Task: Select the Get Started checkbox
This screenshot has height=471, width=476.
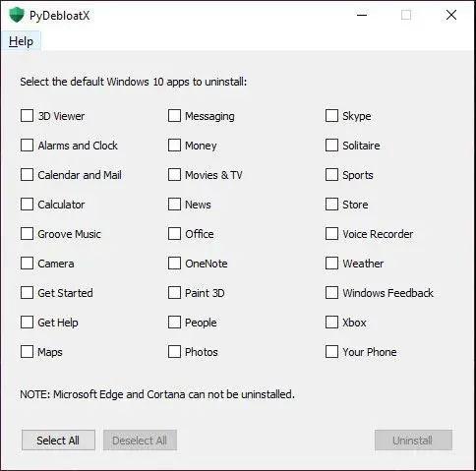Action: 27,293
